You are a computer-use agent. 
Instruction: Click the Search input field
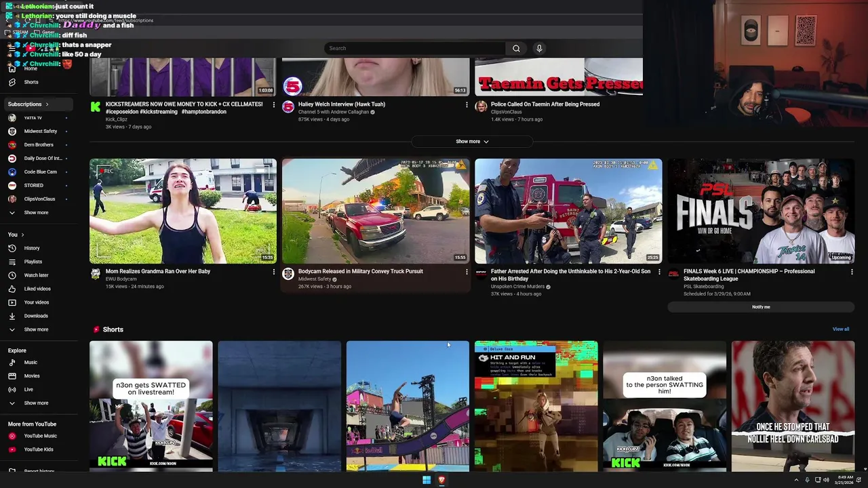[x=414, y=48]
